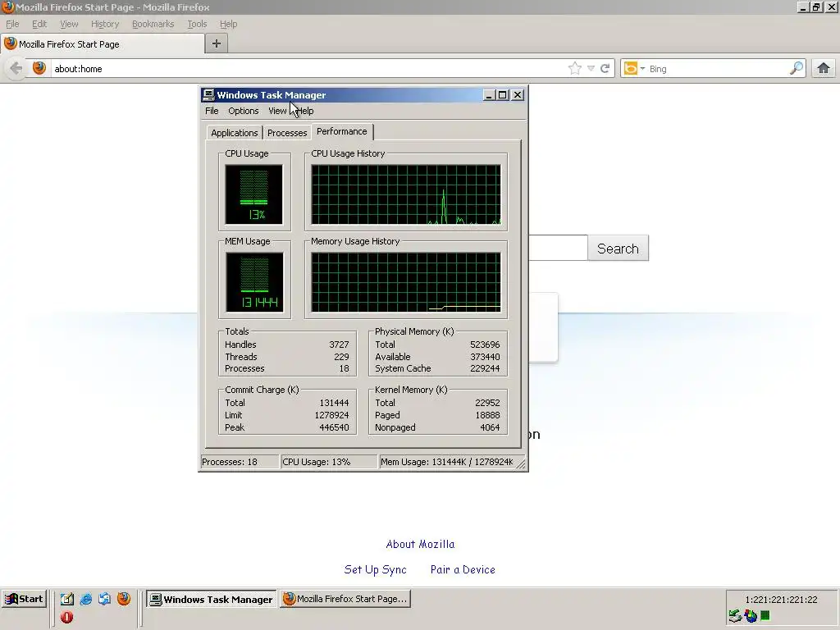Launch Opera from the quick launch bar
The image size is (840, 630).
67,617
